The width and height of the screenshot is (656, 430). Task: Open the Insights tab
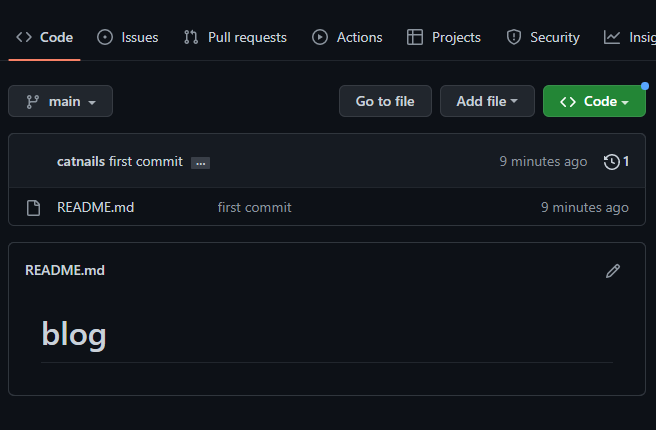coord(629,38)
